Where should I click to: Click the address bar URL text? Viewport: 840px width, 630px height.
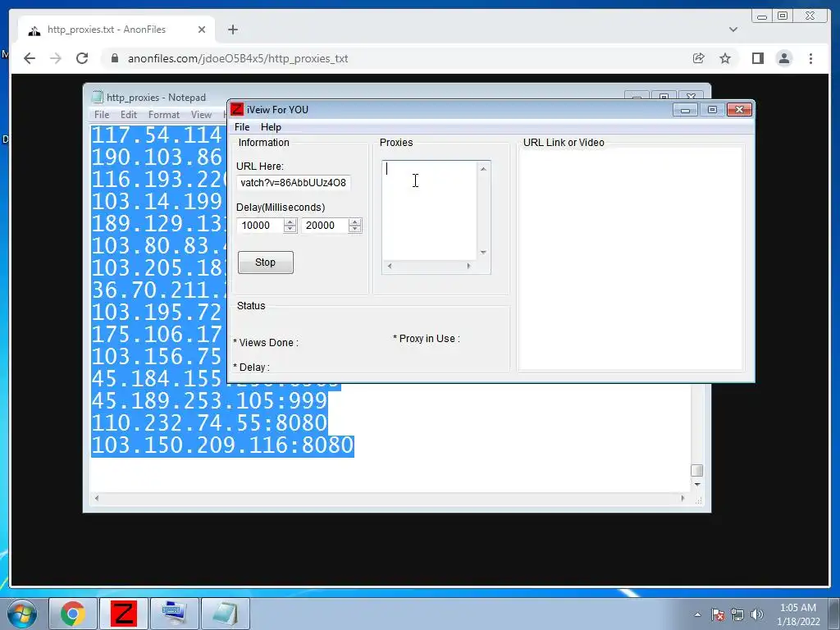pos(238,58)
